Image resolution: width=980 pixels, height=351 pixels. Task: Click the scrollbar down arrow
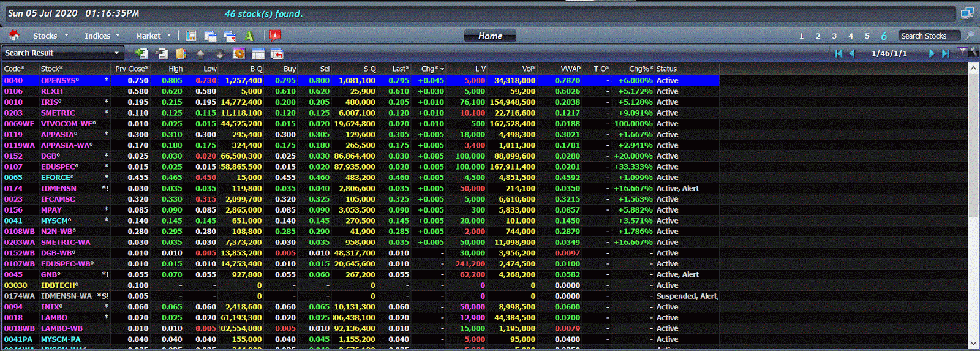[x=974, y=344]
